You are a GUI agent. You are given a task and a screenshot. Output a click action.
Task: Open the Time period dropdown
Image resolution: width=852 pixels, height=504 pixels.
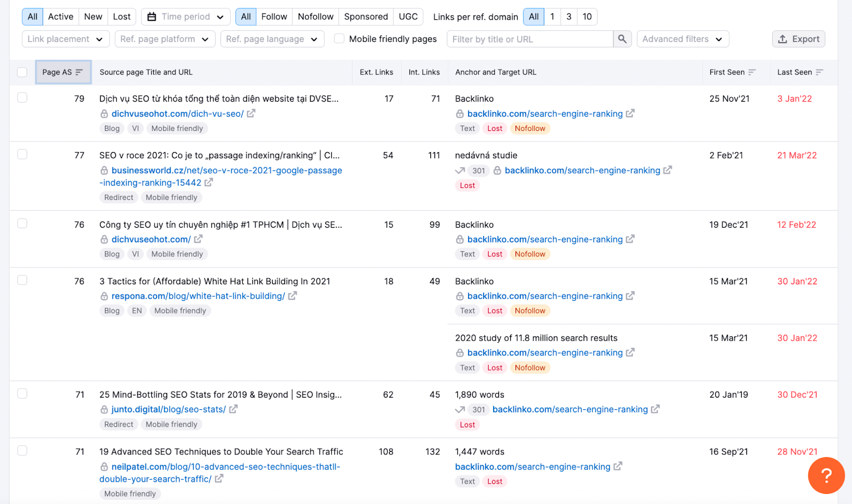point(185,16)
